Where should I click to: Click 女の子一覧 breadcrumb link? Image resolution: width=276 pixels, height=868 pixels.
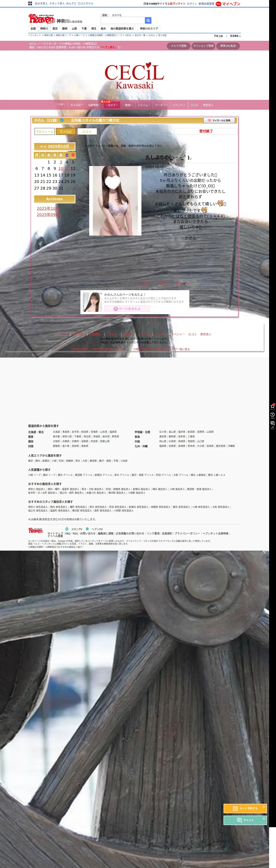pos(140,35)
